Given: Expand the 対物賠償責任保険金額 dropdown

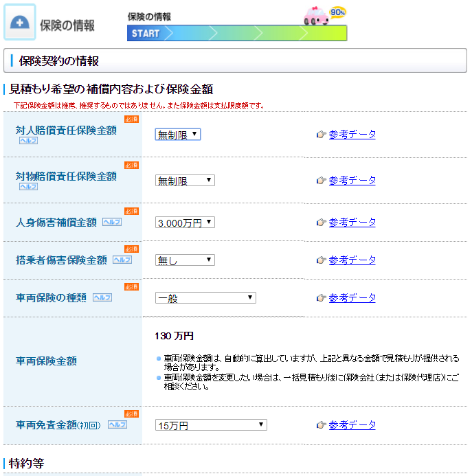Looking at the screenshot, I should coord(185,181).
